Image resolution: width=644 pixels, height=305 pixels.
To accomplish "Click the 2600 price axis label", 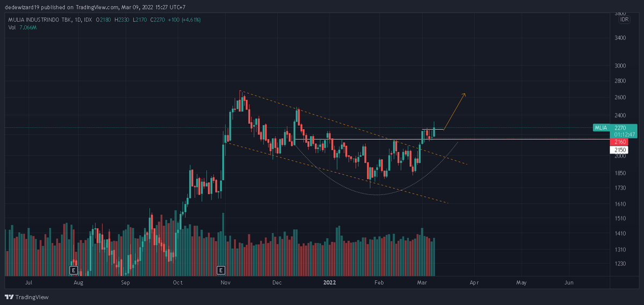I will pyautogui.click(x=620, y=98).
